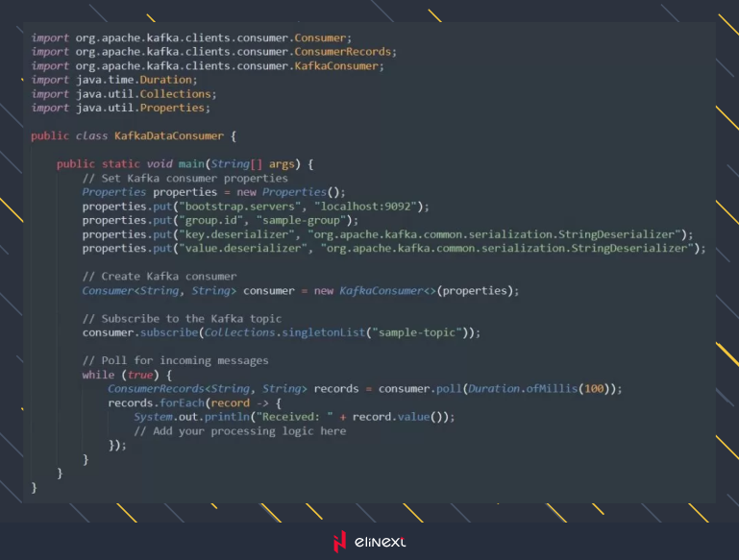Click the while keyword in the loop

point(98,375)
